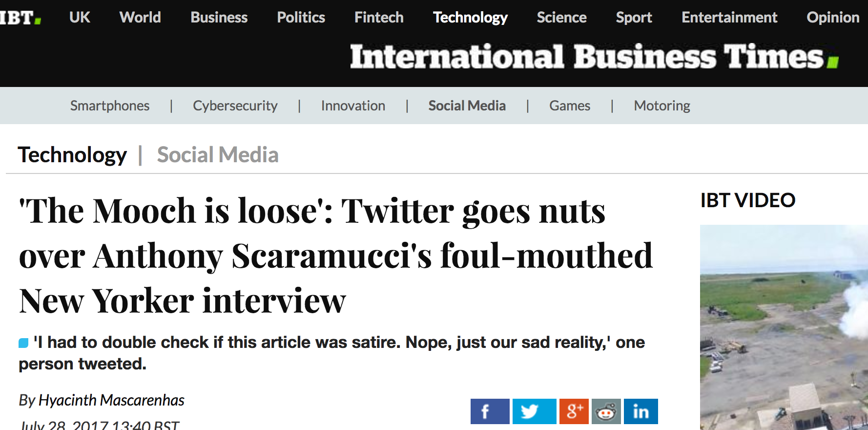Open Motoring subsection

662,106
